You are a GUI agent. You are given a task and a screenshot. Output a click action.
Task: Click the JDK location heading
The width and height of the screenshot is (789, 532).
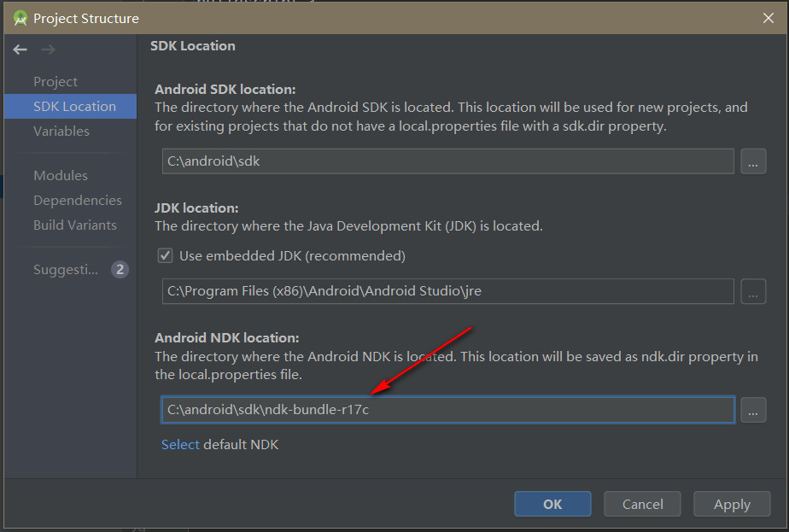pyautogui.click(x=196, y=208)
